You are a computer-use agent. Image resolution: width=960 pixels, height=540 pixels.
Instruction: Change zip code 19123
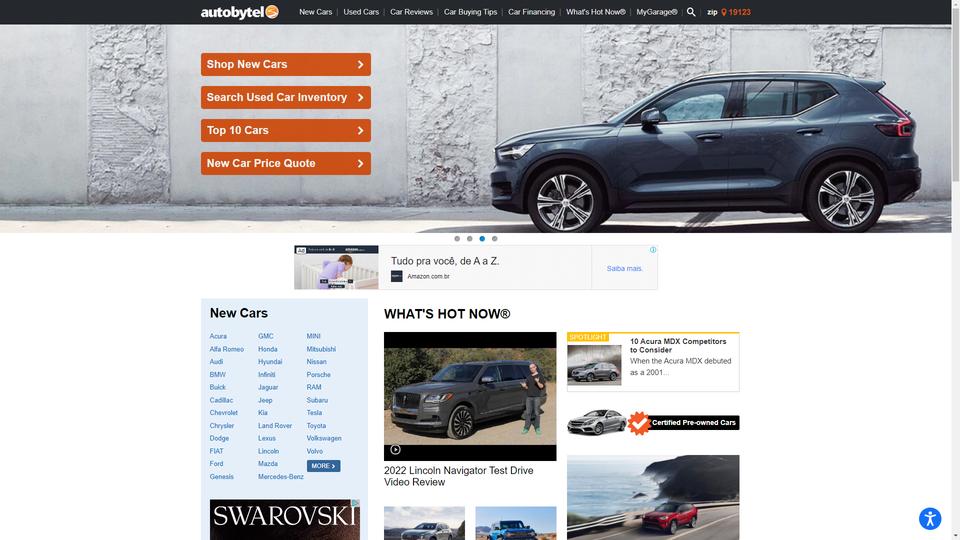pos(740,12)
